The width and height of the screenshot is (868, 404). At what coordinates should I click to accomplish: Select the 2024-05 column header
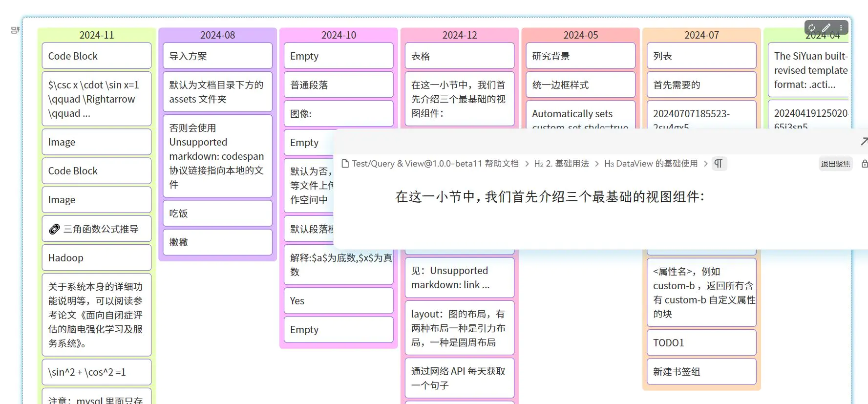click(x=580, y=35)
